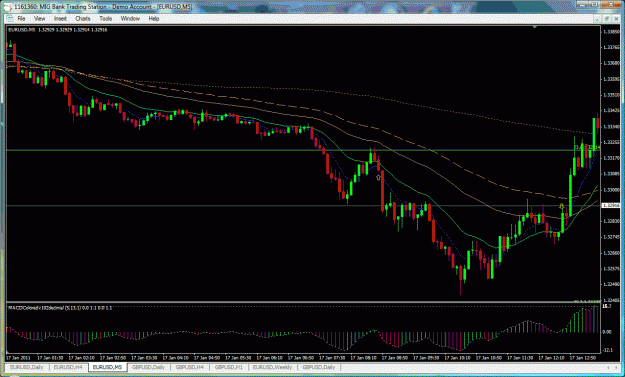Open the Window menu
Image resolution: width=625 pixels, height=377 pixels.
130,18
